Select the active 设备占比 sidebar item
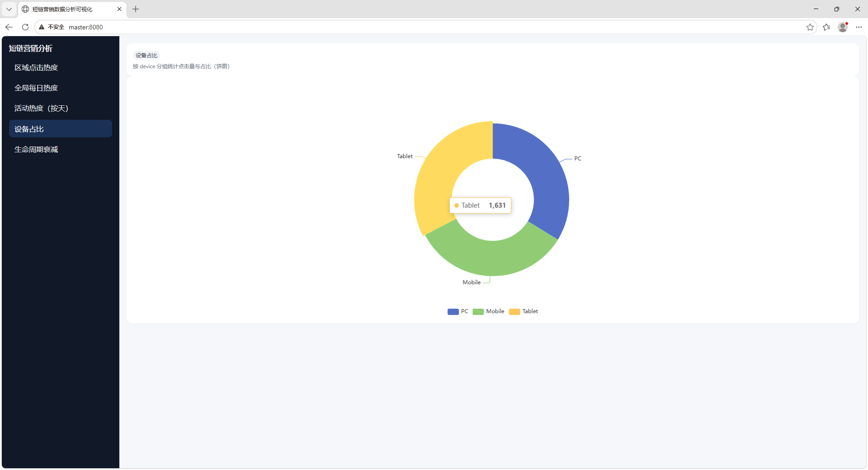868x470 pixels. click(x=61, y=129)
